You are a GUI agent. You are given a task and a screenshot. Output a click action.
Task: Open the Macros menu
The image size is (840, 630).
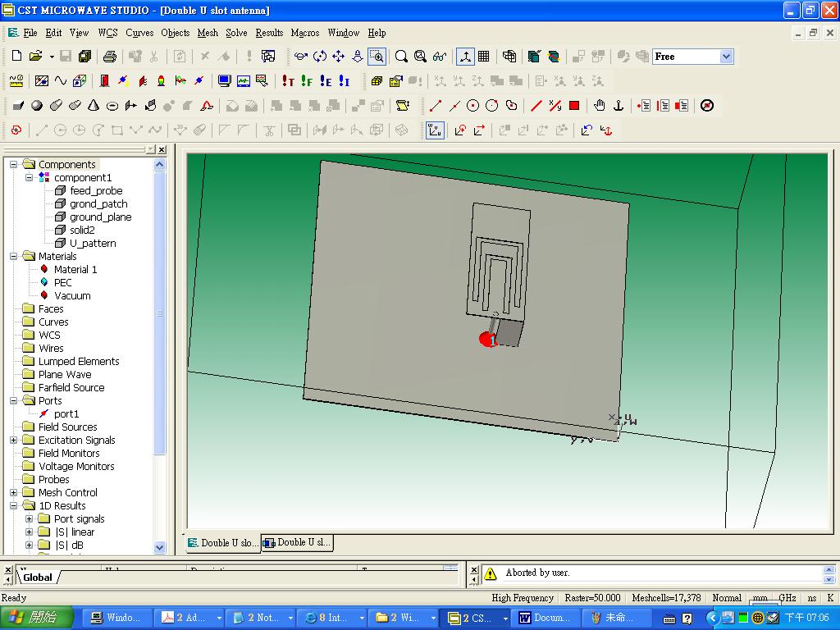point(305,33)
